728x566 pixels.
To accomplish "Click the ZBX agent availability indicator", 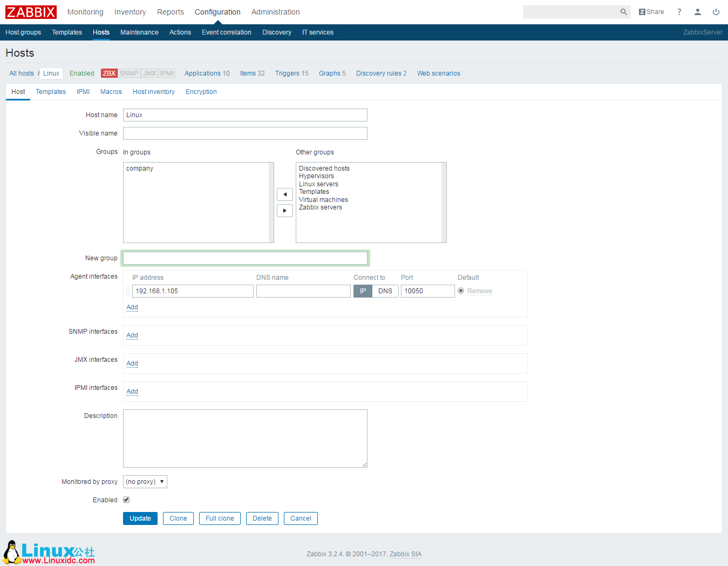I will tap(109, 73).
